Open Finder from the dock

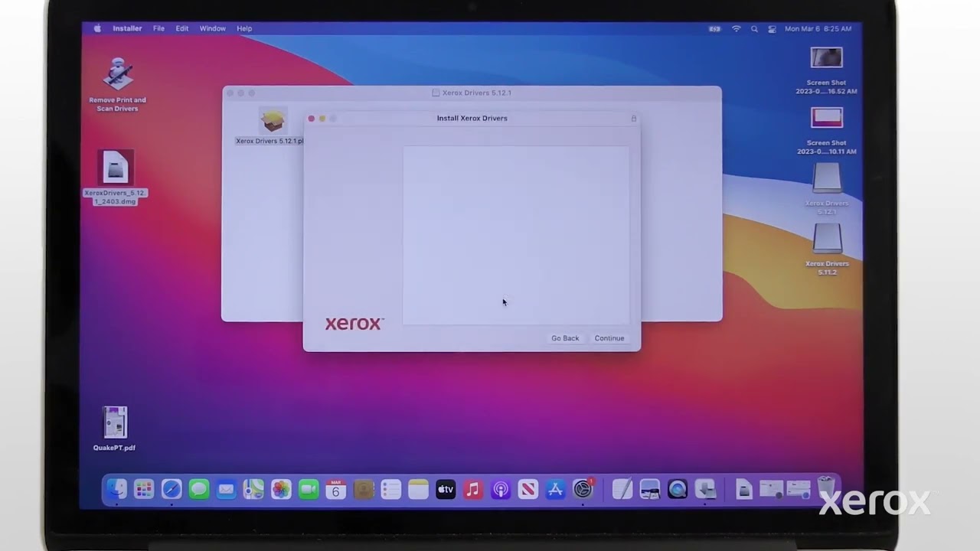point(116,489)
